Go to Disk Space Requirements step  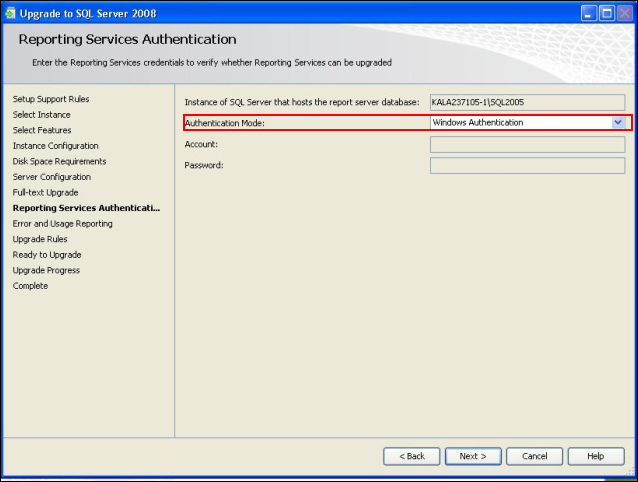[59, 161]
